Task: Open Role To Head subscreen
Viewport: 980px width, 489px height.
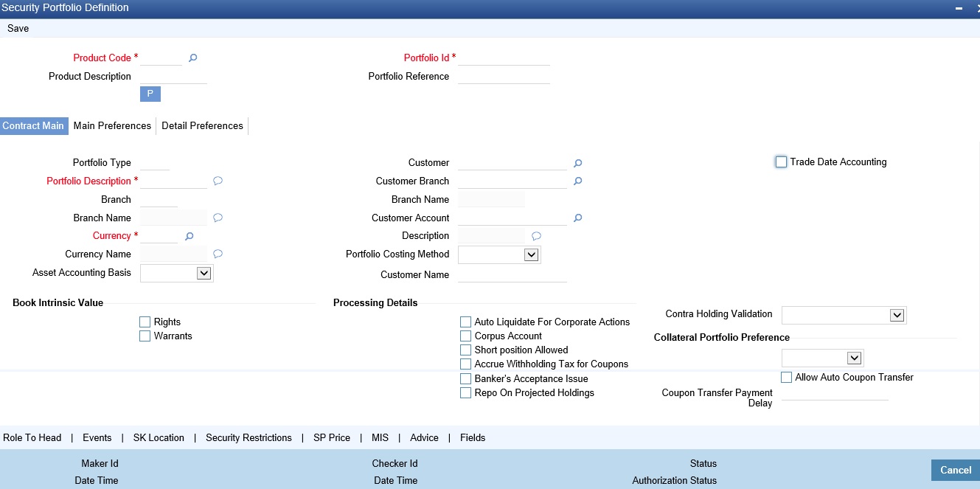Action: click(32, 438)
